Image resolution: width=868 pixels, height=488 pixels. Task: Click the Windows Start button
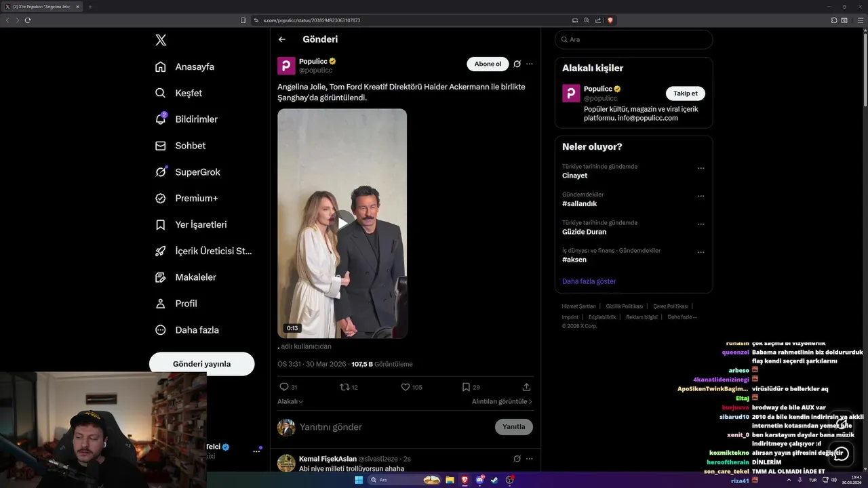tap(359, 480)
